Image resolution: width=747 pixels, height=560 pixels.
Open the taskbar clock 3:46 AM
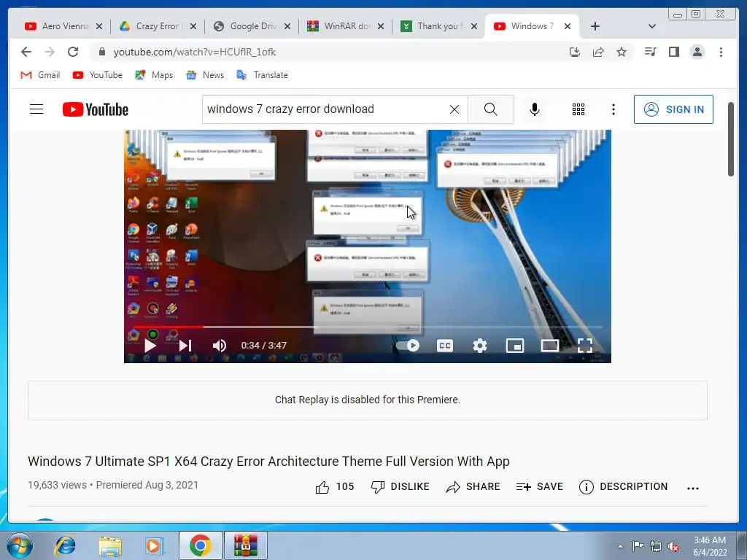point(710,546)
